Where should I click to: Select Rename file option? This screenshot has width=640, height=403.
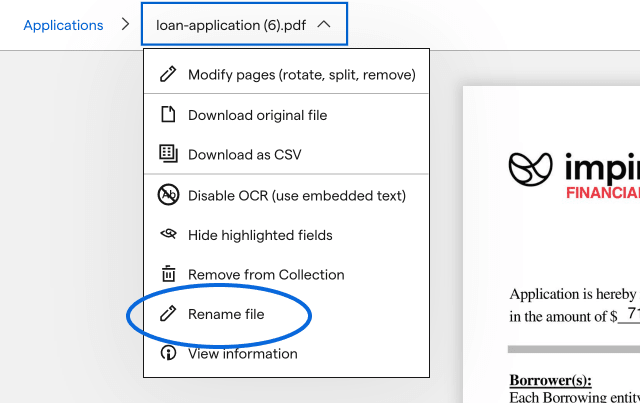click(x=286, y=314)
